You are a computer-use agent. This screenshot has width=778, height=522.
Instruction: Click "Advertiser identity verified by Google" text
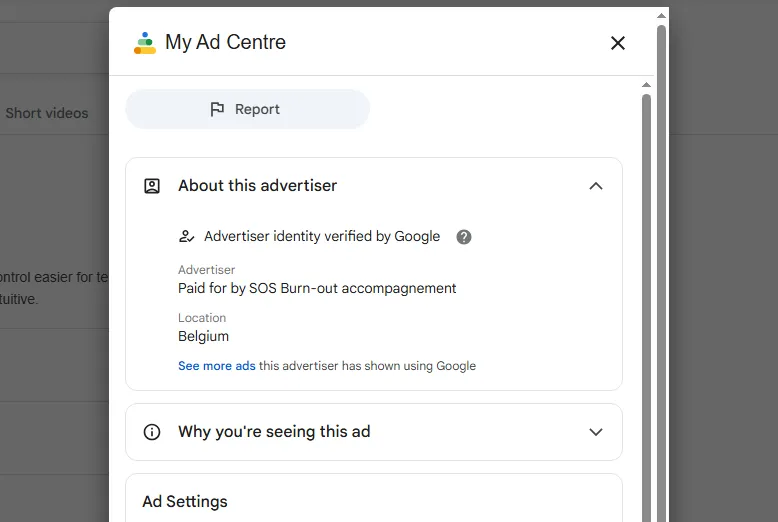coord(322,237)
